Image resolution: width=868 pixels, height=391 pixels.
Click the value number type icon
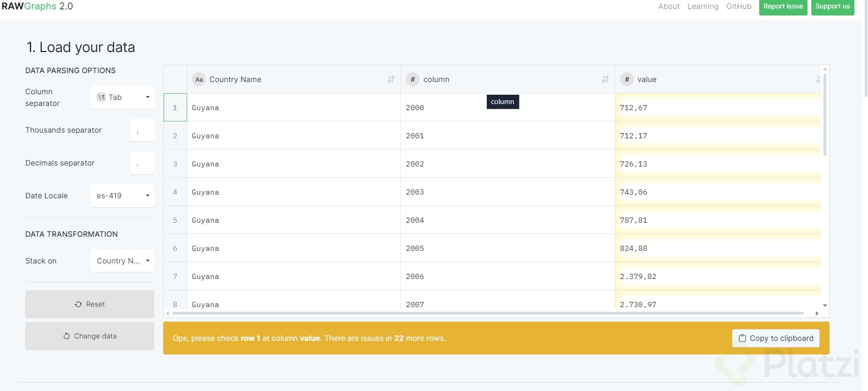(x=627, y=79)
